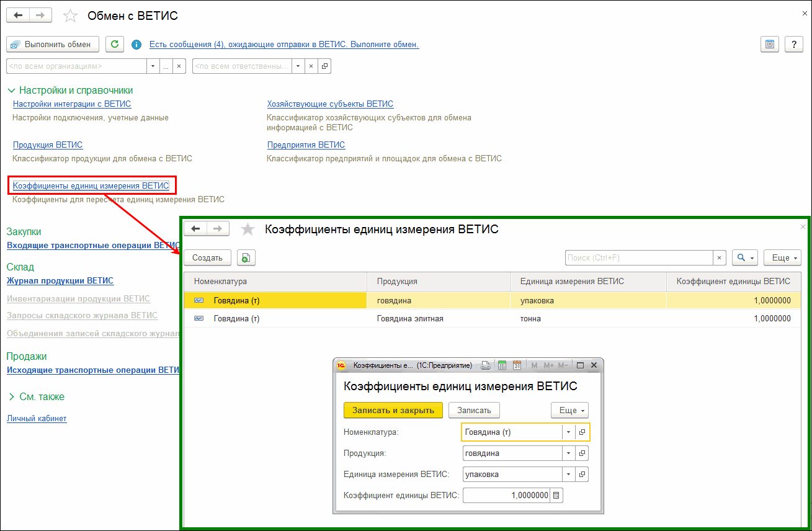Clear organization filter with x button
This screenshot has height=531, width=812.
point(179,66)
